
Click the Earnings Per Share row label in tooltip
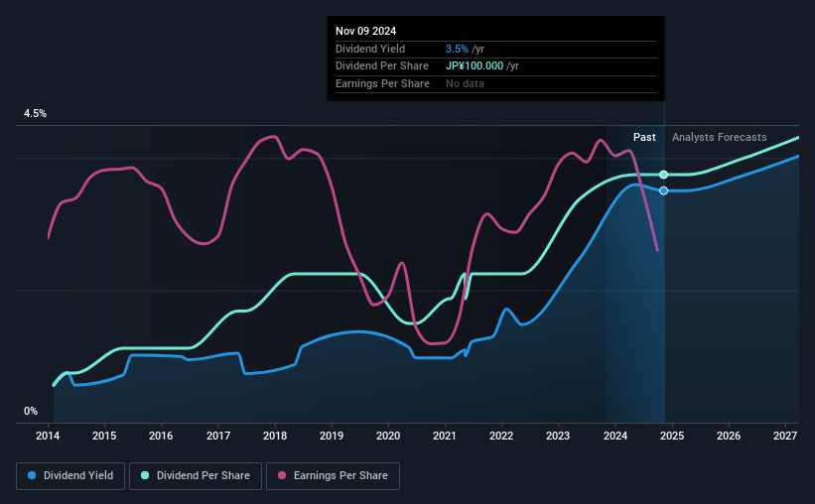point(382,83)
